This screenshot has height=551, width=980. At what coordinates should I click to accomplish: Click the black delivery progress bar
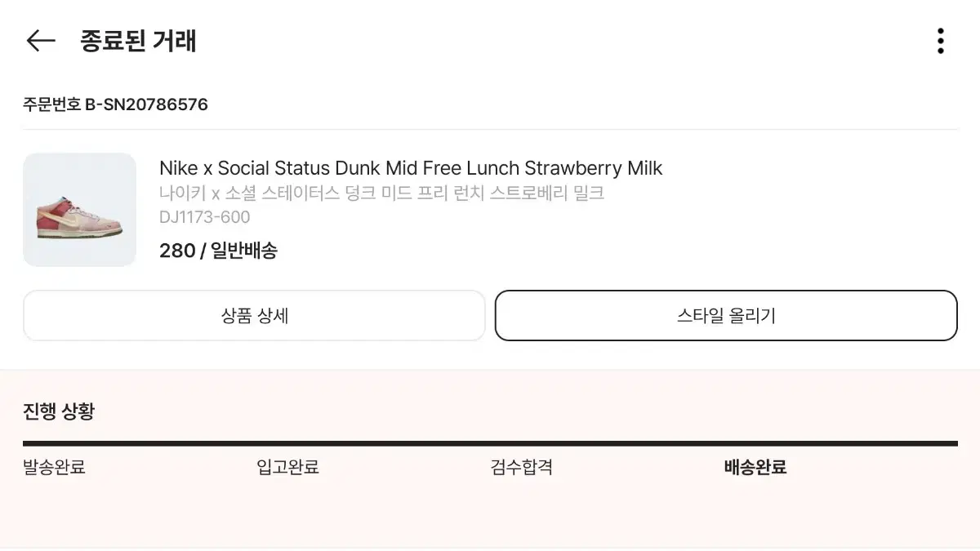click(x=490, y=444)
